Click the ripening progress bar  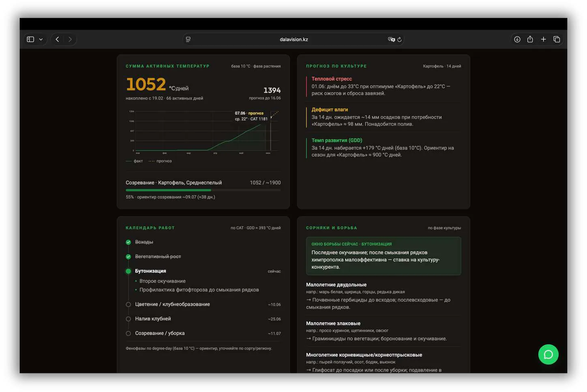[x=203, y=190]
